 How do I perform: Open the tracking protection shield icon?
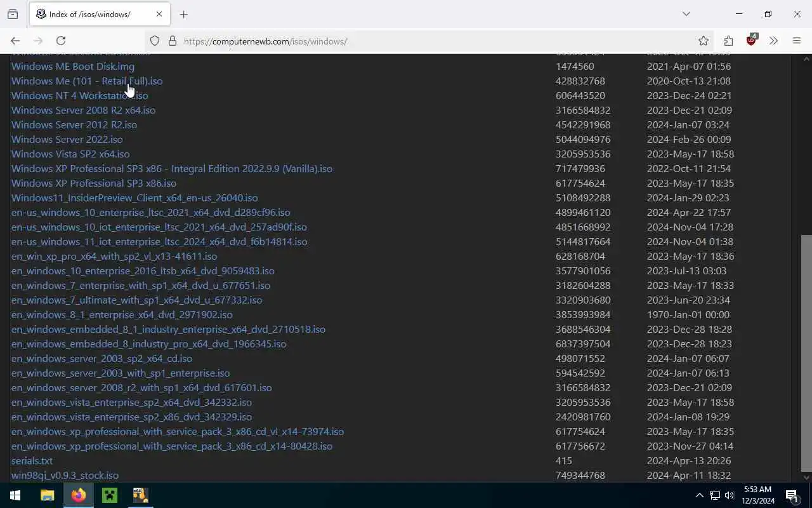point(155,41)
